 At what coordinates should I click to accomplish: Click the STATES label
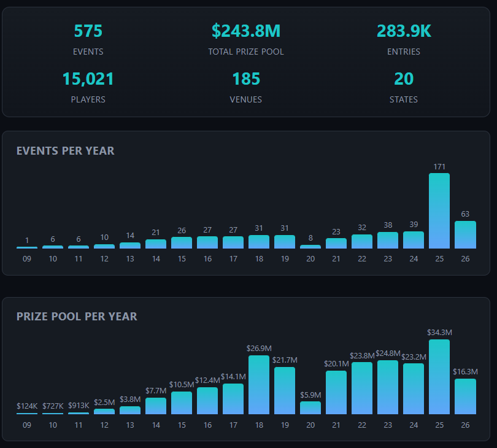(404, 99)
